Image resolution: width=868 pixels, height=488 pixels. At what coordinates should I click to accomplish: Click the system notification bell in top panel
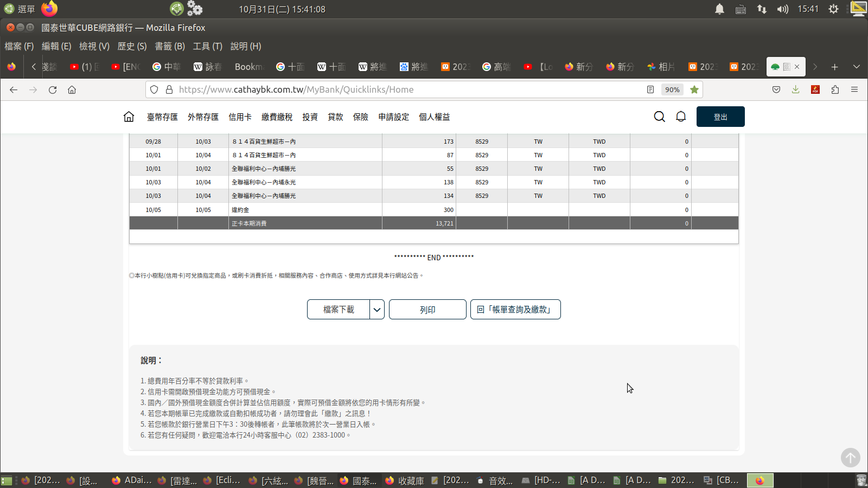(x=719, y=9)
